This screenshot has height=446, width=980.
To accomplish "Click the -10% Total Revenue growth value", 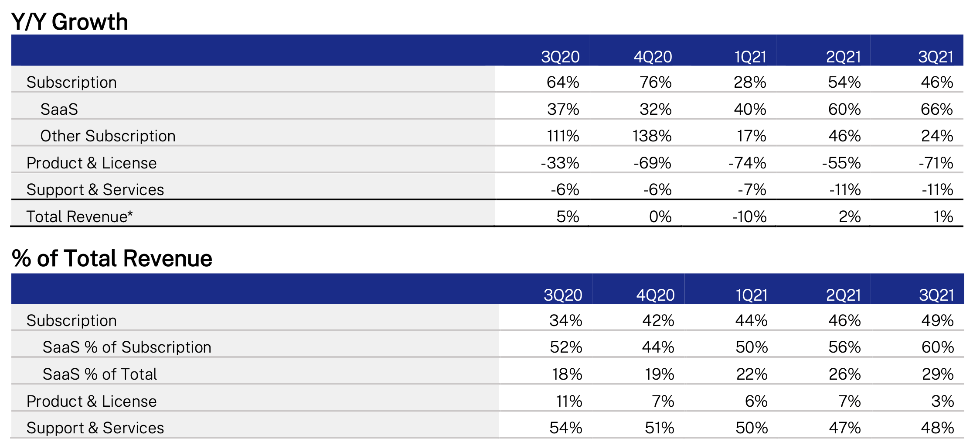I will click(x=749, y=216).
